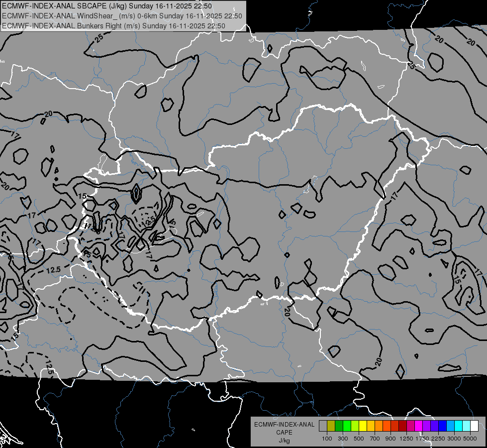The height and width of the screenshot is (448, 487).
Task: Select the pale cyan legend swatch
Action: tap(467, 426)
